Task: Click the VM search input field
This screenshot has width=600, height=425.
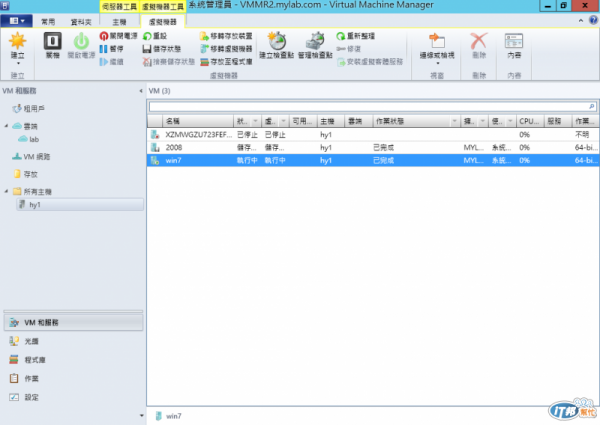Action: point(368,106)
